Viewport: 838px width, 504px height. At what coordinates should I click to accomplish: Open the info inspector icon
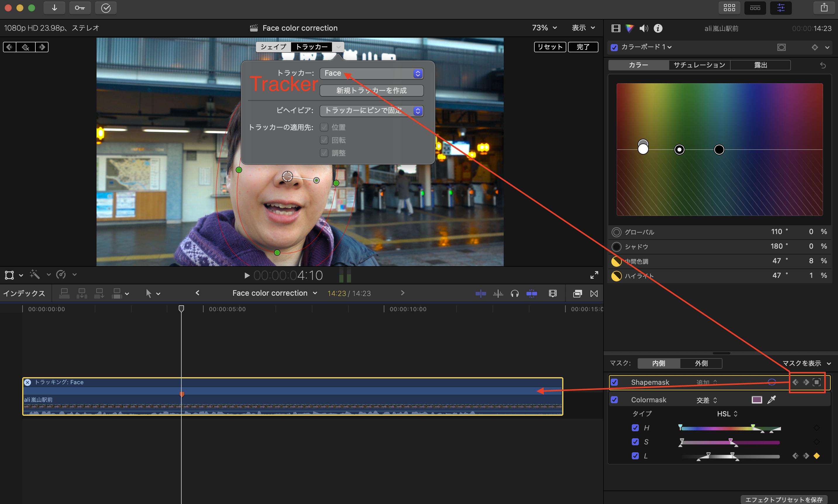tap(658, 29)
